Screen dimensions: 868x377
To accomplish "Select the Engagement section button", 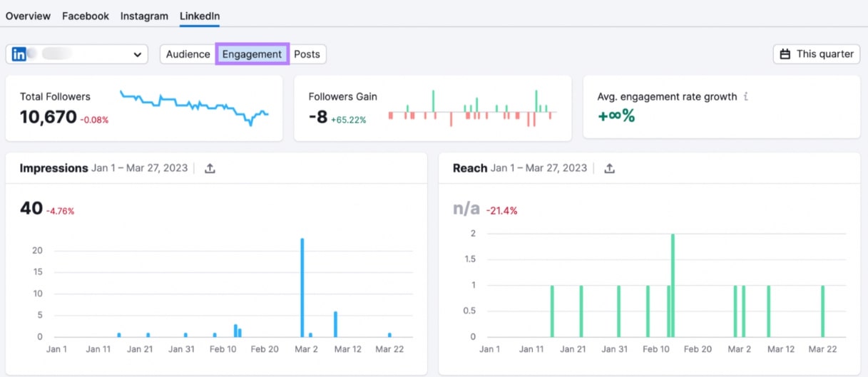I will [x=252, y=54].
